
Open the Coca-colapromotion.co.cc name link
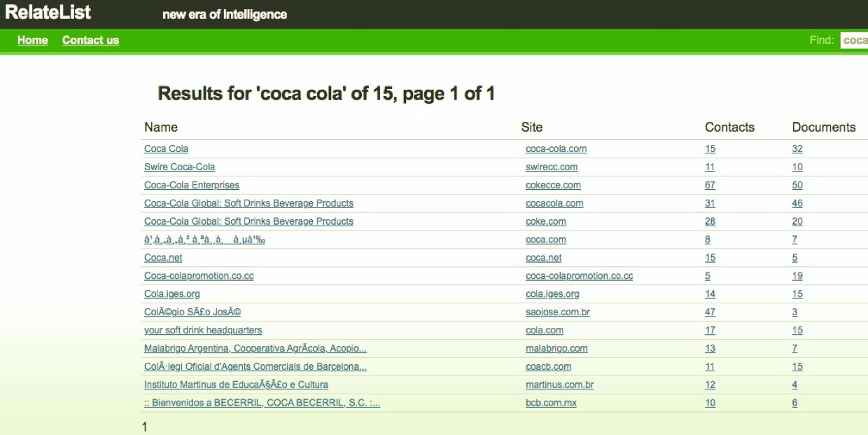pyautogui.click(x=199, y=276)
